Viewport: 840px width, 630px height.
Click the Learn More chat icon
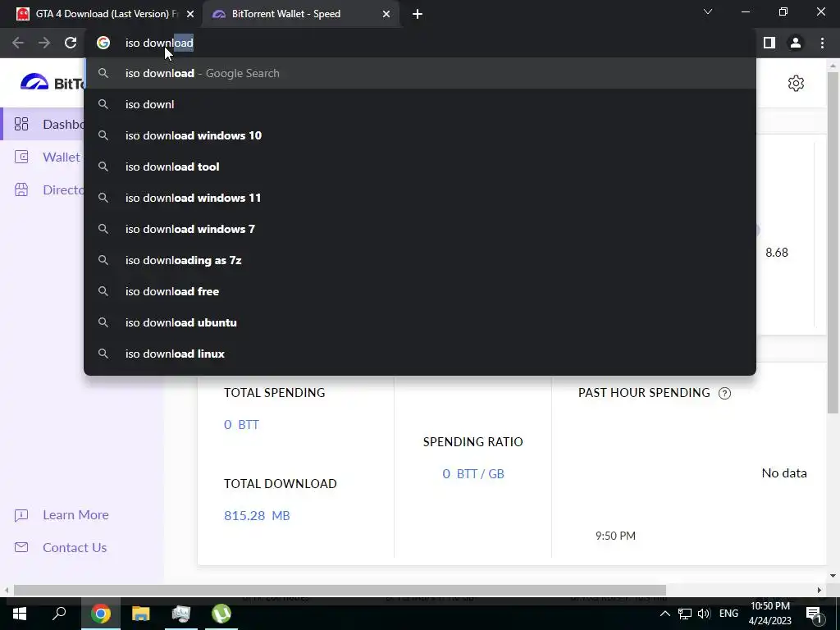click(21, 515)
